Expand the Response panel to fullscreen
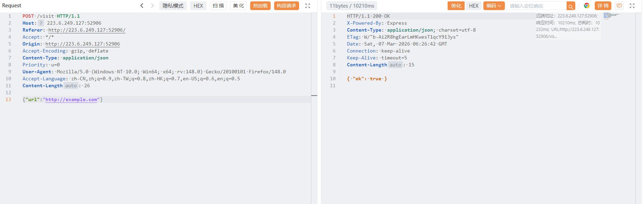 tap(632, 6)
